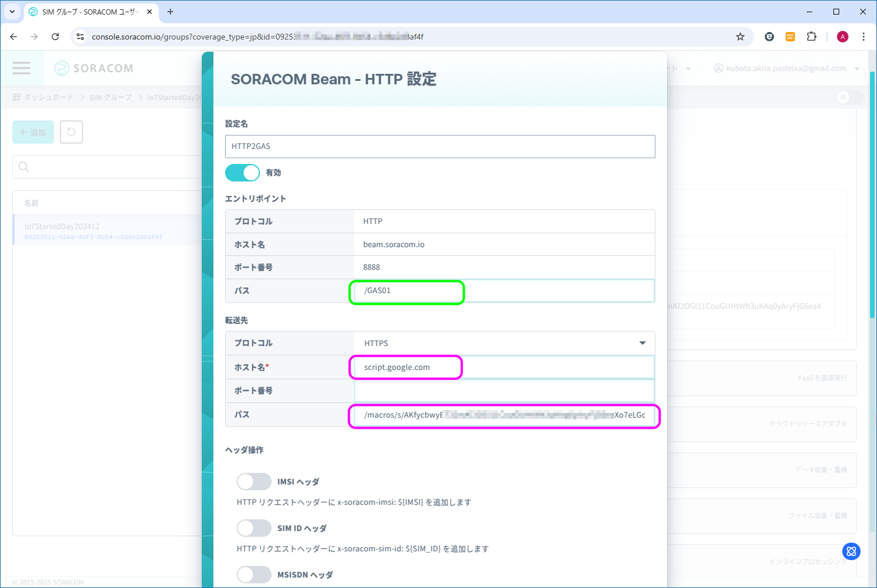Click the ホスト名 script.google.com field
Image resolution: width=877 pixels, height=588 pixels.
click(504, 367)
